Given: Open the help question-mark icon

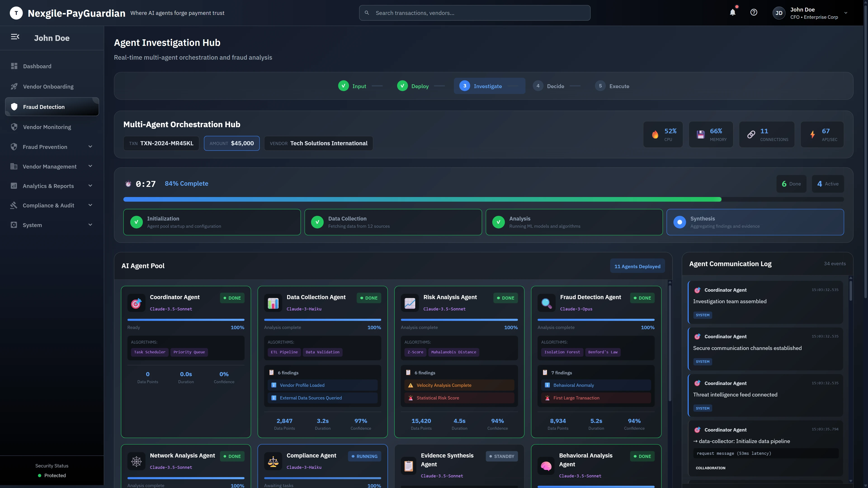Looking at the screenshot, I should 754,12.
